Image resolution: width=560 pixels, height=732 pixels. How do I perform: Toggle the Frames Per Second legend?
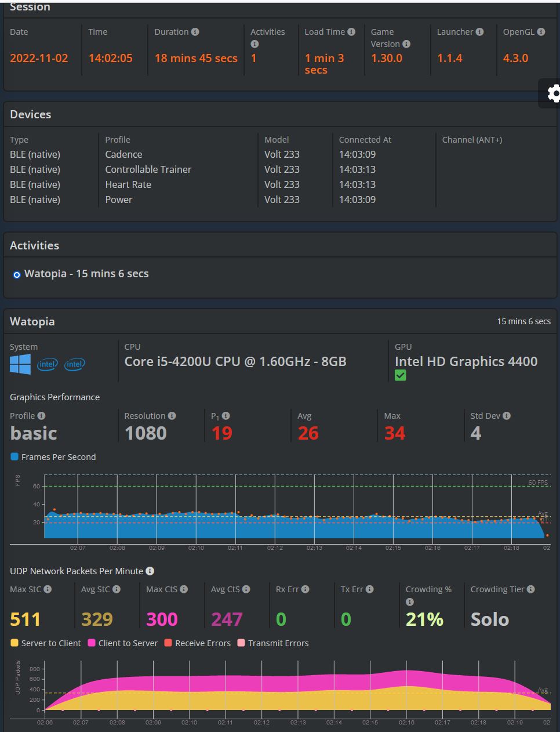(52, 457)
